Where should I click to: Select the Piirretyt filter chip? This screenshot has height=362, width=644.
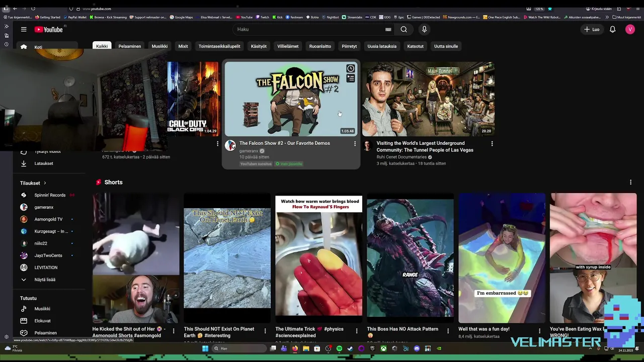349,46
